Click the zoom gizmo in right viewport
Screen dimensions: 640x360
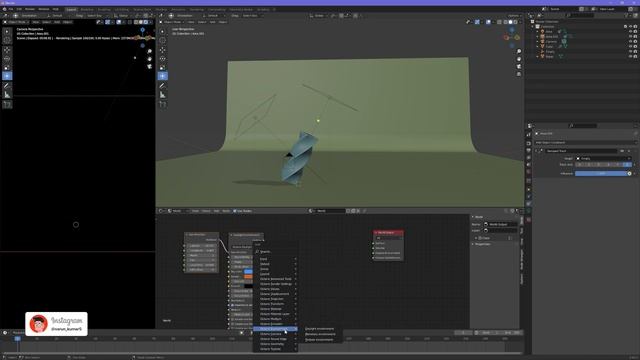[519, 51]
